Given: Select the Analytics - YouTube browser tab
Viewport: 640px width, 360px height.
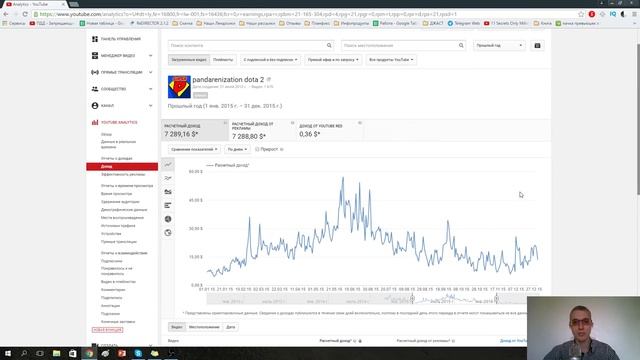Looking at the screenshot, I should coord(34,4).
